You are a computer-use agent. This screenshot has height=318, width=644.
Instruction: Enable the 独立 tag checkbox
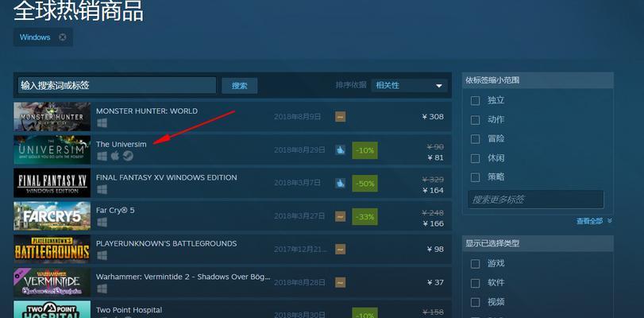click(475, 101)
